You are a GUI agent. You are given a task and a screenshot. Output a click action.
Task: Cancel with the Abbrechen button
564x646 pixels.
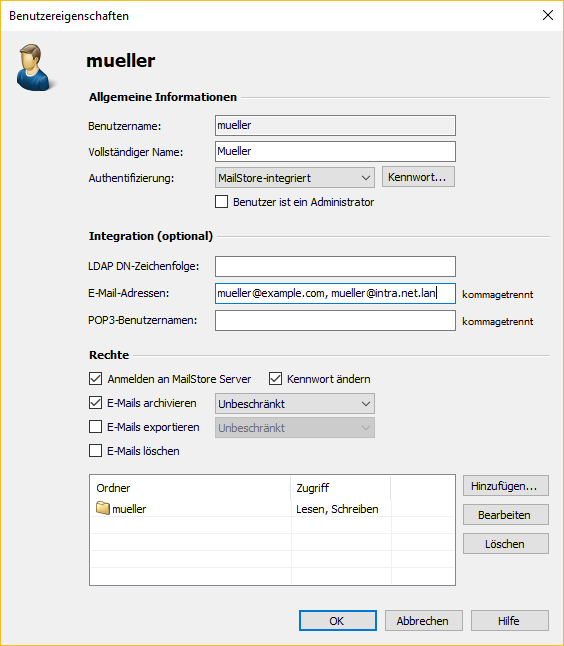[424, 620]
